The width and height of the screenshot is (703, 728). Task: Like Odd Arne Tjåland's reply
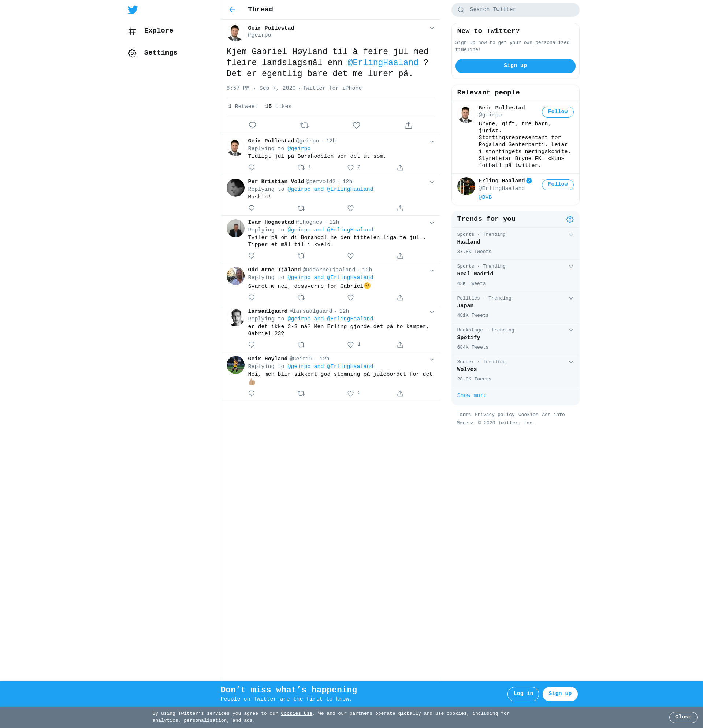click(350, 297)
